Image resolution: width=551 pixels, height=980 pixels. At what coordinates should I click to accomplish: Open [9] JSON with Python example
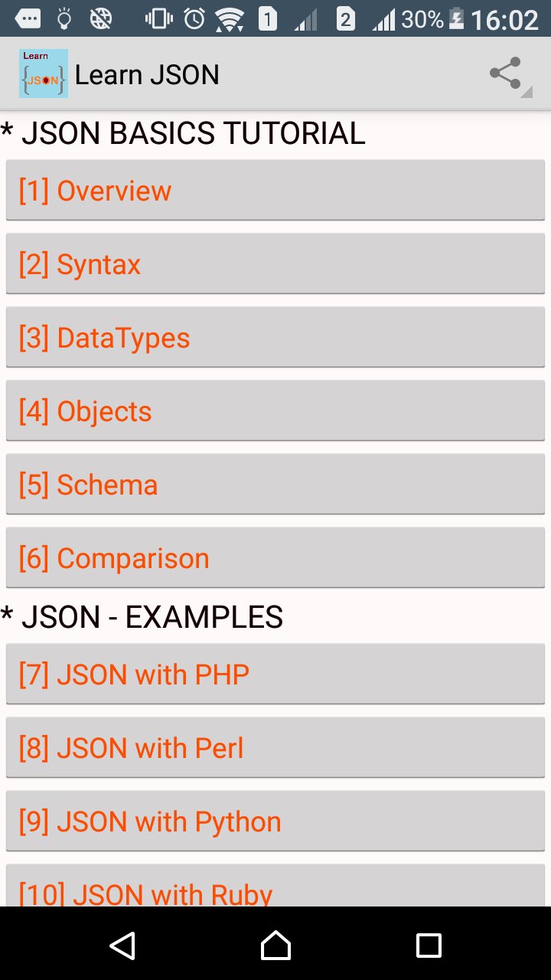coord(275,822)
